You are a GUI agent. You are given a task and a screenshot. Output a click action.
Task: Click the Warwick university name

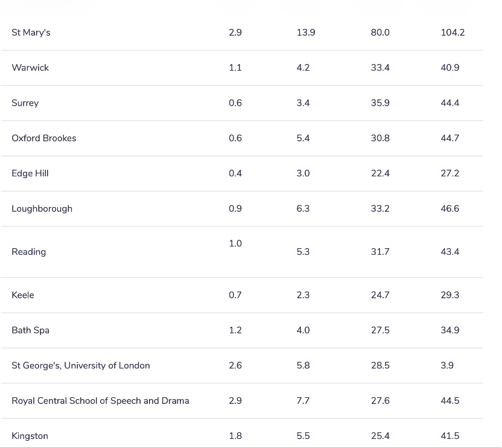30,68
